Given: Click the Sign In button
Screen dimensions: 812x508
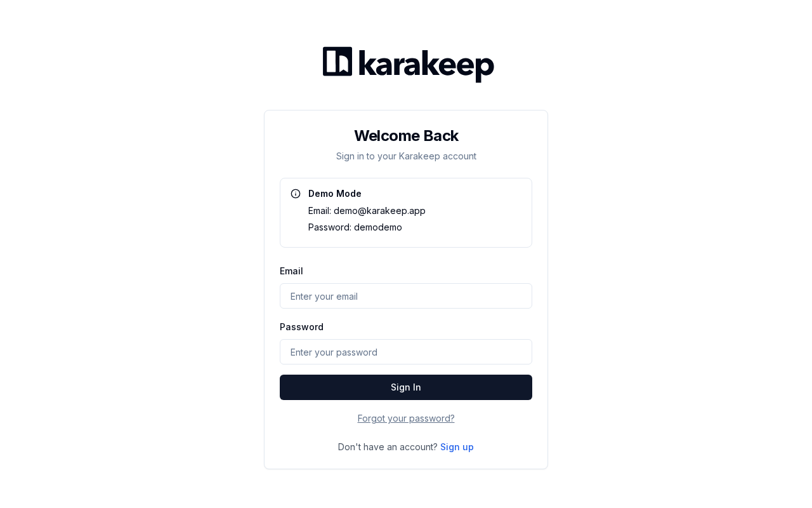Looking at the screenshot, I should click(x=406, y=387).
